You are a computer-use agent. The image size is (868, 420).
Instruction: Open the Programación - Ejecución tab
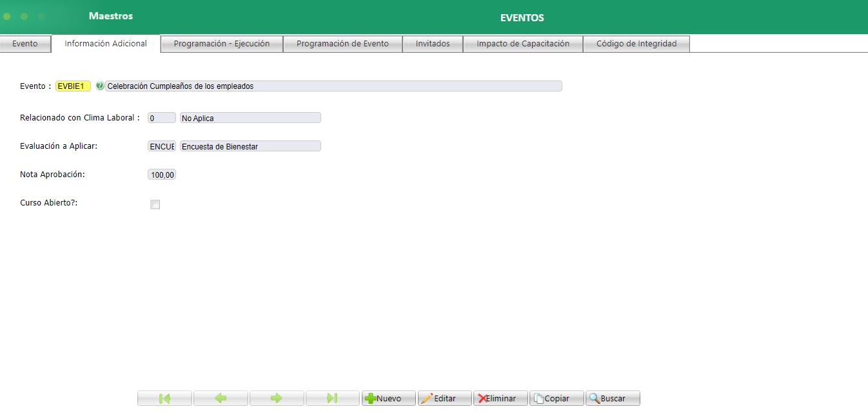click(222, 44)
